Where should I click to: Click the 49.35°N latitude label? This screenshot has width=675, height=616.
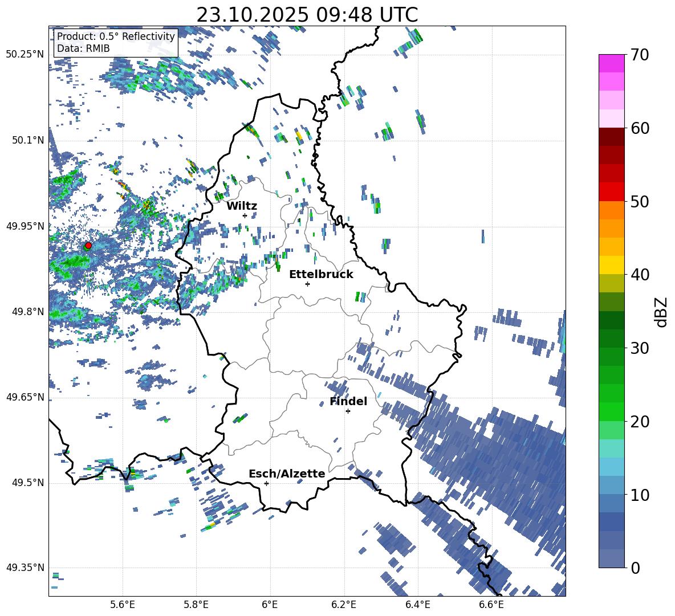point(25,568)
